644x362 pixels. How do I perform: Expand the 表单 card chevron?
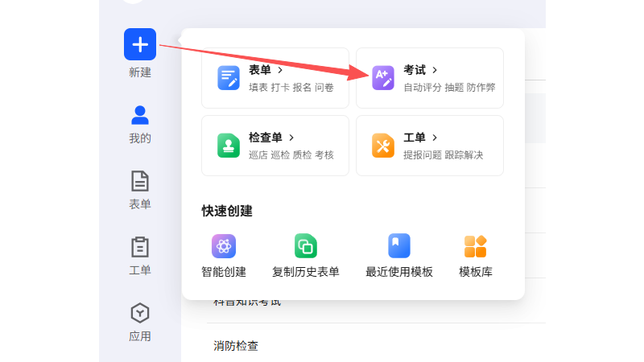tap(280, 70)
